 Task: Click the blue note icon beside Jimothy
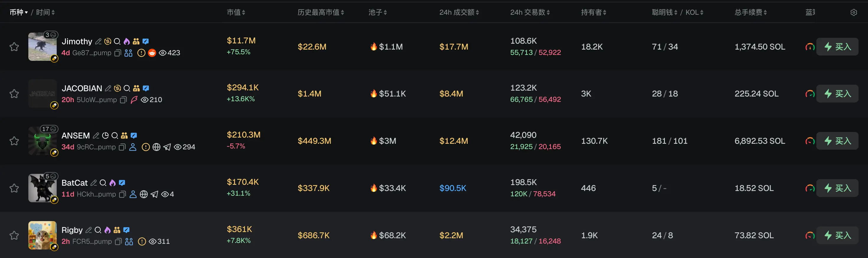tap(146, 41)
